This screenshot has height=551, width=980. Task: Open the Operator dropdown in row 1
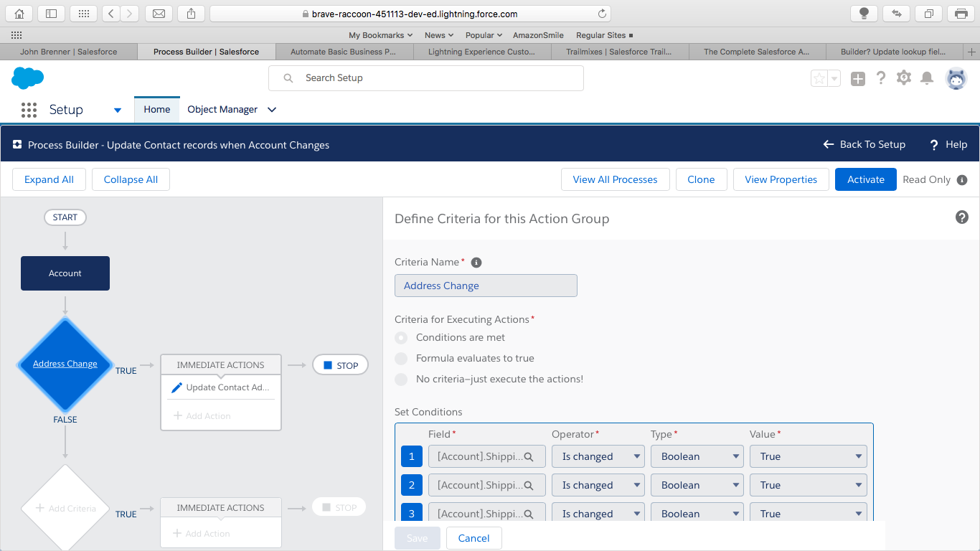click(x=598, y=456)
